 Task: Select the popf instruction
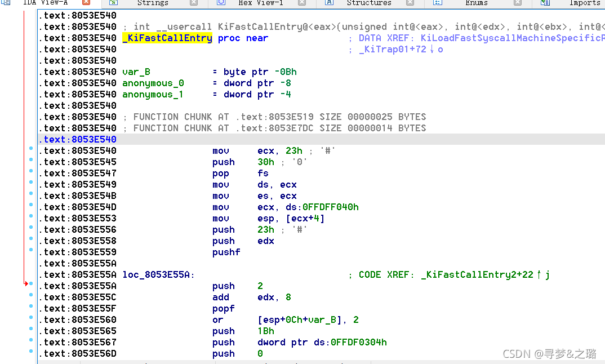[x=224, y=309]
